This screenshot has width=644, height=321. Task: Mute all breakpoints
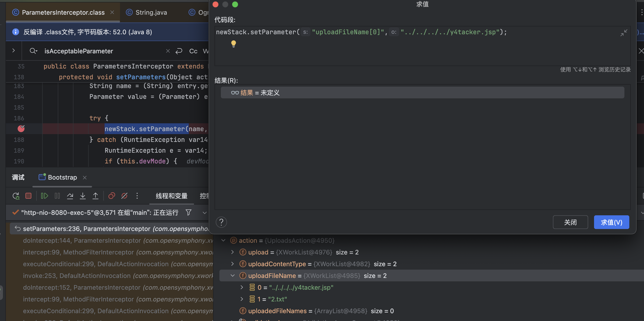tap(124, 196)
